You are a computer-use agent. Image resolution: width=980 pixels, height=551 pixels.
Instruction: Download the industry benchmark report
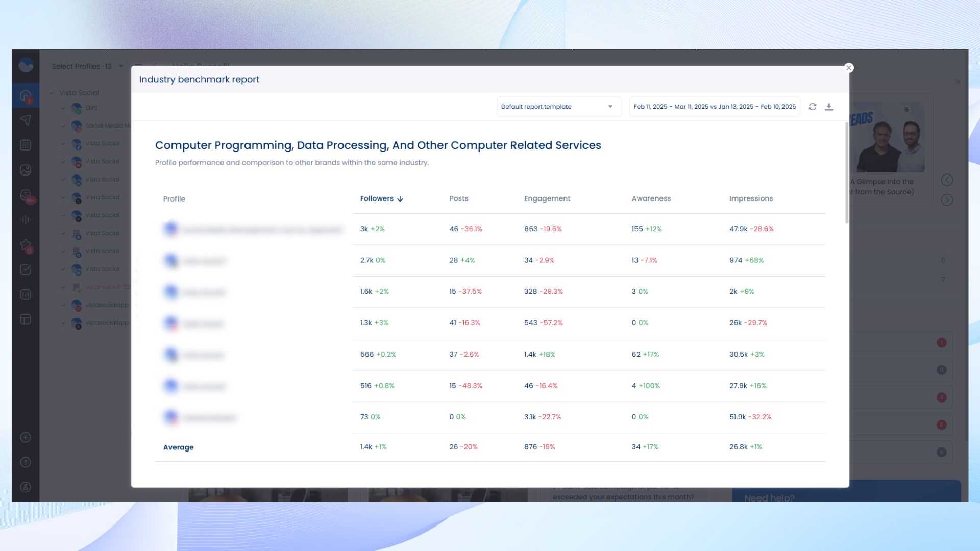click(x=829, y=107)
